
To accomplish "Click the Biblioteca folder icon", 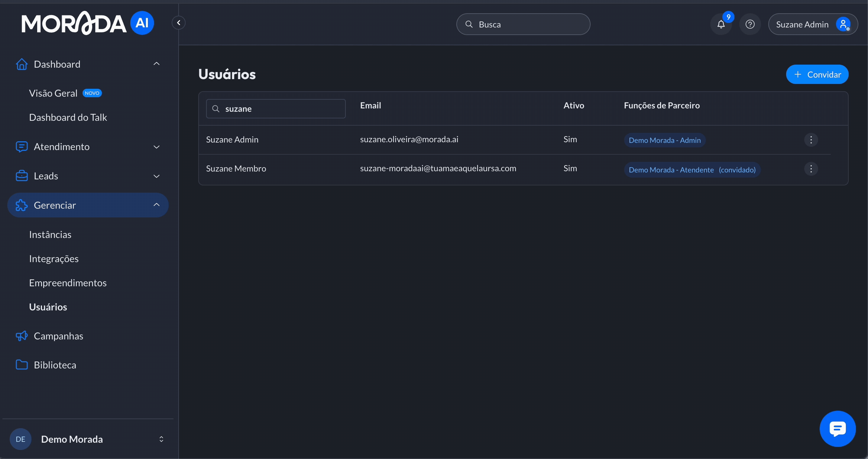I will click(21, 365).
